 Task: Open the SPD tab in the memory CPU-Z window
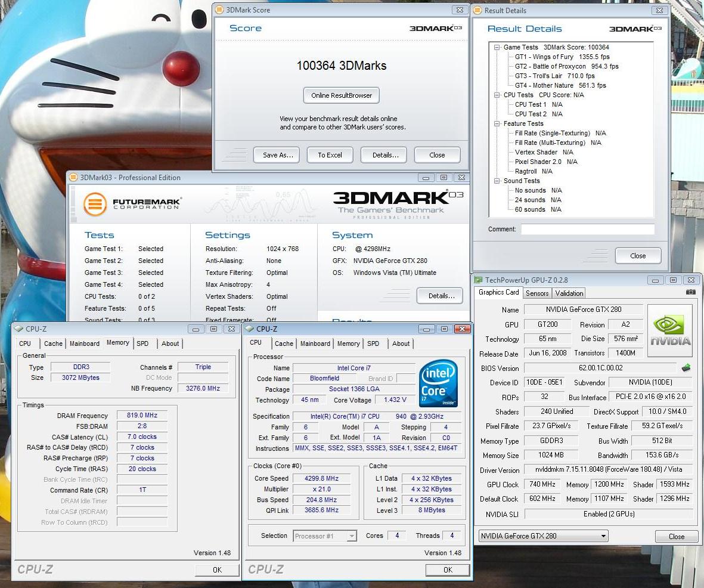tap(142, 343)
